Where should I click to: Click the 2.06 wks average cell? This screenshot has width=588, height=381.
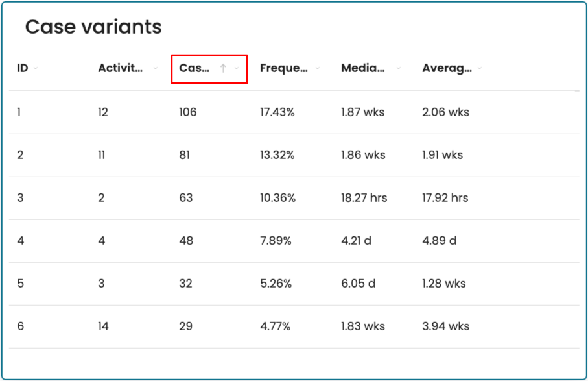pos(445,112)
